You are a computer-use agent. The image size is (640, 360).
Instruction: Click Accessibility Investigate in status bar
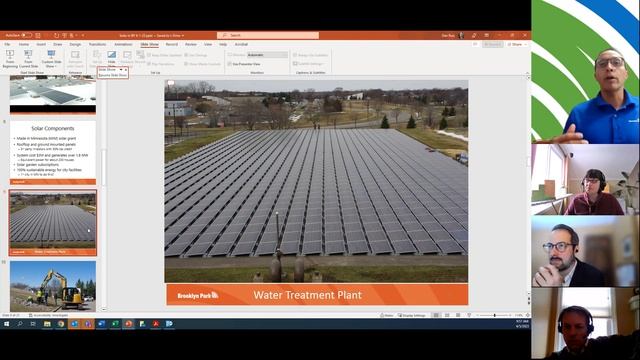coord(48,315)
